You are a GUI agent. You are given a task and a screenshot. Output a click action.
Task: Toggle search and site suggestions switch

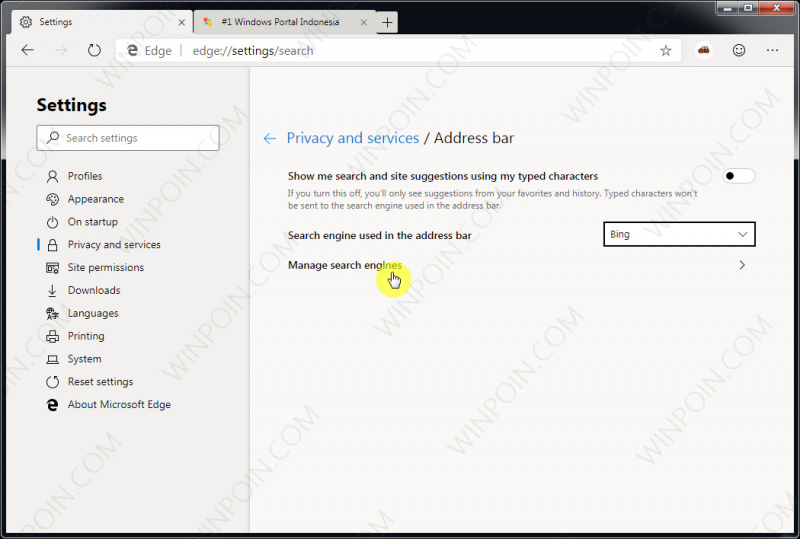click(739, 176)
